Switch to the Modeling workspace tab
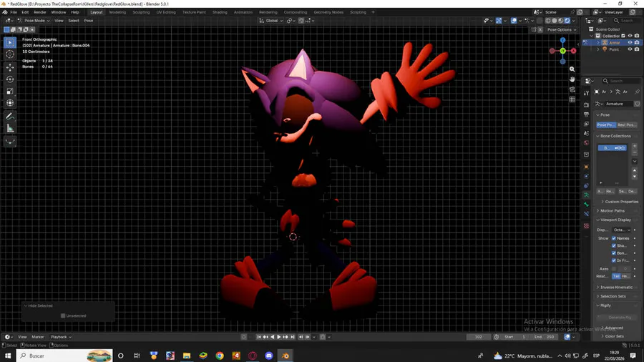 (117, 12)
